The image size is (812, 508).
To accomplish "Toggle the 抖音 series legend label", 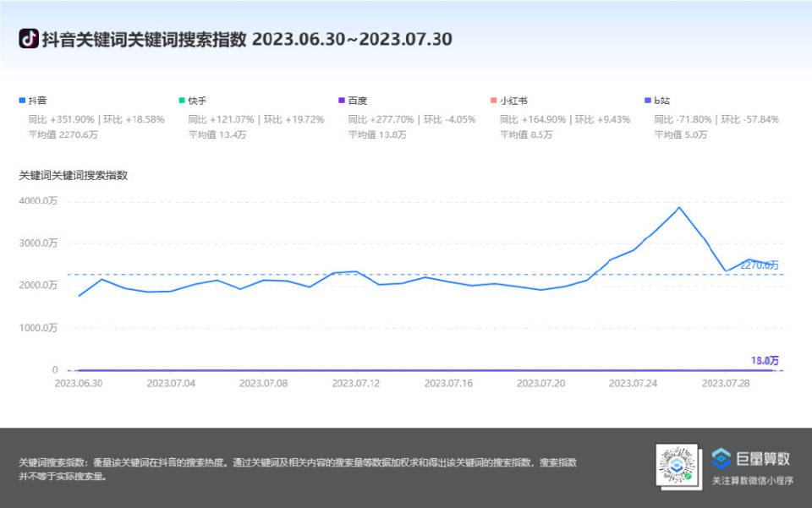I will [37, 101].
